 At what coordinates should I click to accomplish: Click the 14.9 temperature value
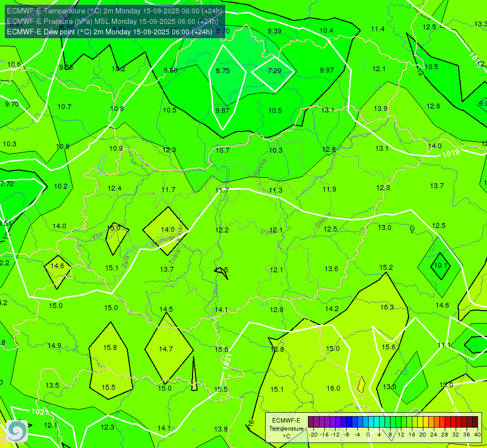pyautogui.click(x=54, y=346)
